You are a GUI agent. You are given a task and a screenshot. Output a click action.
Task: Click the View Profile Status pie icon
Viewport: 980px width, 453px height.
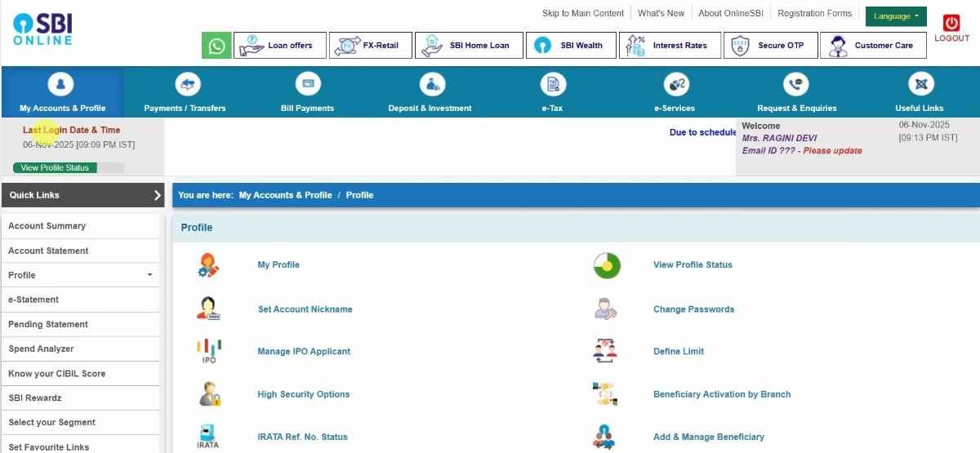click(x=607, y=265)
